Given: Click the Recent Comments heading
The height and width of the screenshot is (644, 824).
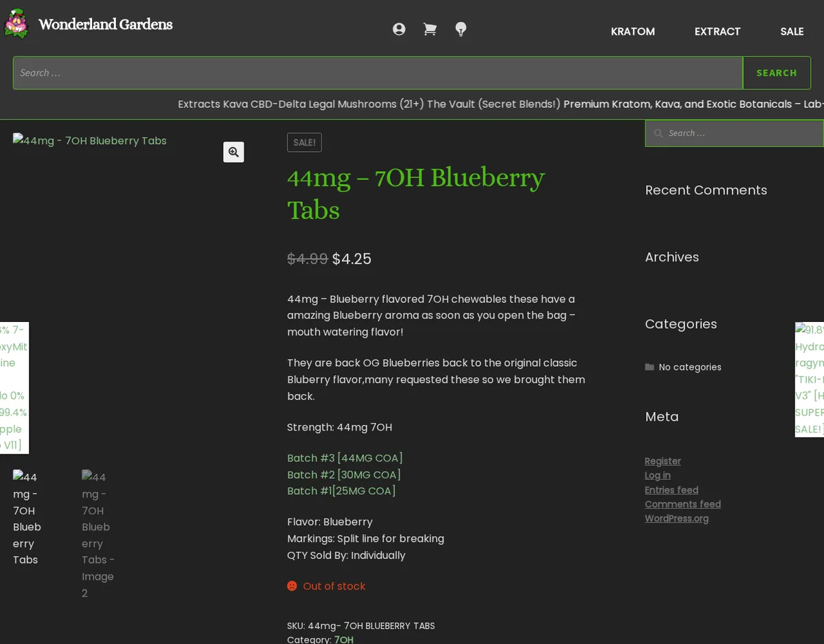Looking at the screenshot, I should pos(706,190).
